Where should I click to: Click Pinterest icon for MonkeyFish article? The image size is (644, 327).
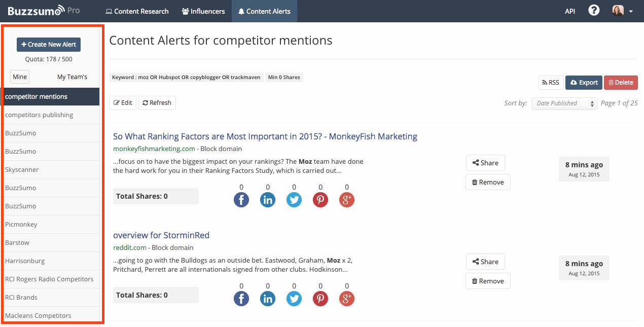pos(320,200)
